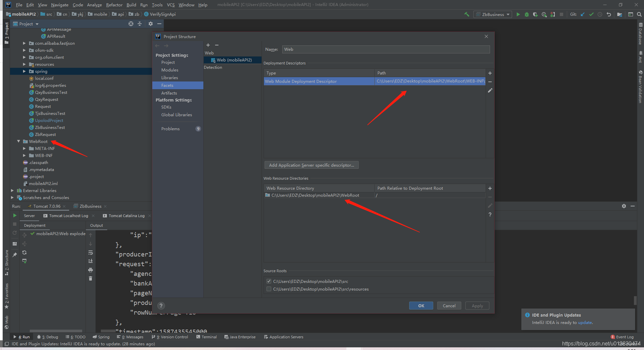Viewport: 644px width, 350px height.
Task: Edit the deployment descriptor with the pencil icon
Action: click(x=490, y=91)
